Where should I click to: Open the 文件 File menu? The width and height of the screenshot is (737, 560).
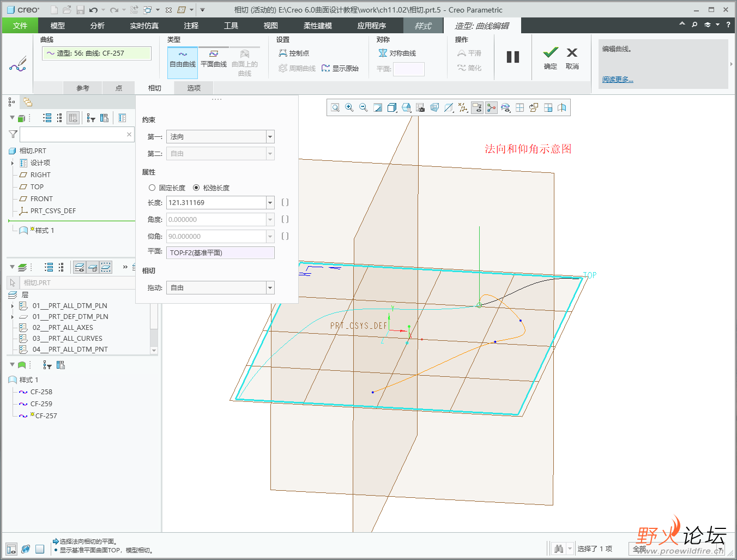20,26
